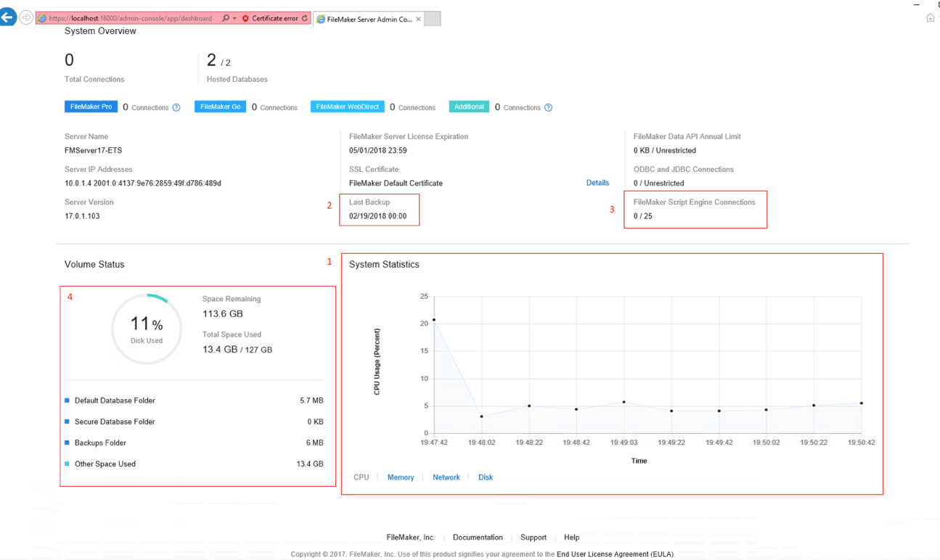Click the Default Database Folder blue marker
The height and width of the screenshot is (560, 940).
tap(68, 400)
